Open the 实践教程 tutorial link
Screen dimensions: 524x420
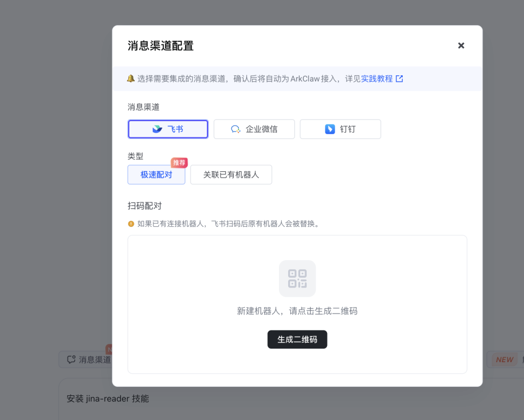[x=377, y=79]
